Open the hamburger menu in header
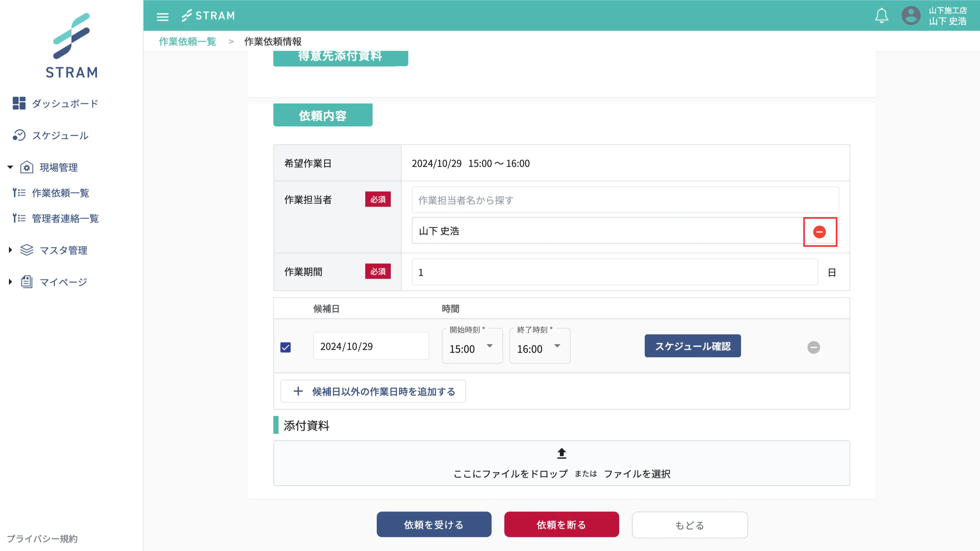This screenshot has height=551, width=980. (x=162, y=17)
